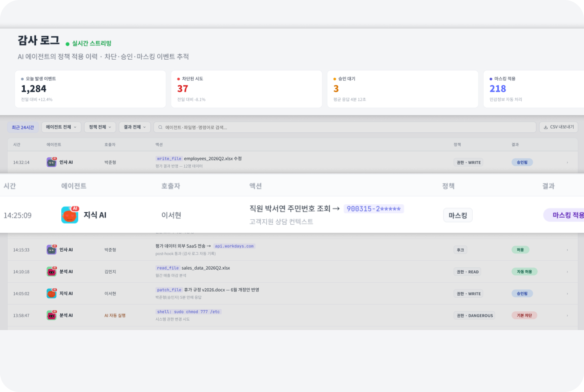The image size is (584, 392).
Task: Click the shell: sudo chmod 777 /etc chip
Action: click(x=189, y=312)
